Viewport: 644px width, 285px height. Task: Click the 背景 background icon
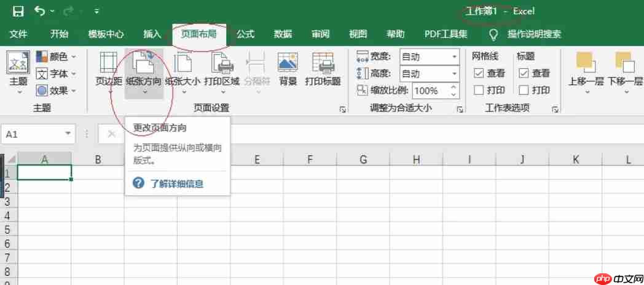click(288, 63)
